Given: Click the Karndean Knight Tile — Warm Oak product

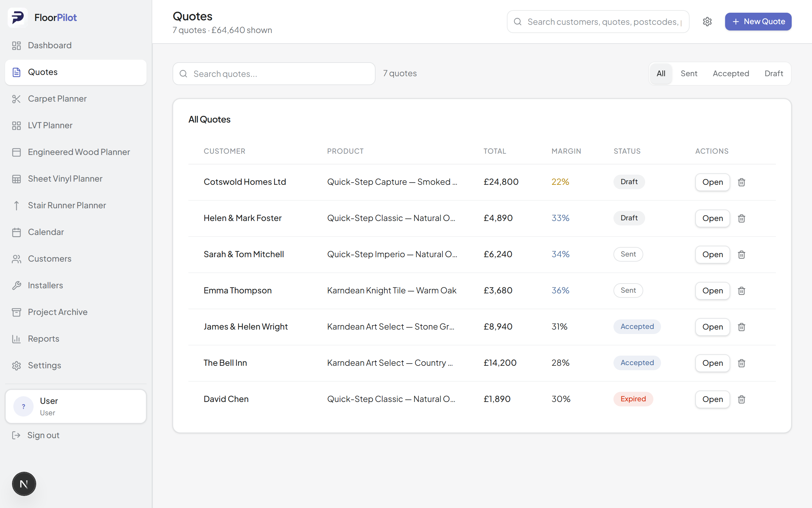Looking at the screenshot, I should point(392,290).
